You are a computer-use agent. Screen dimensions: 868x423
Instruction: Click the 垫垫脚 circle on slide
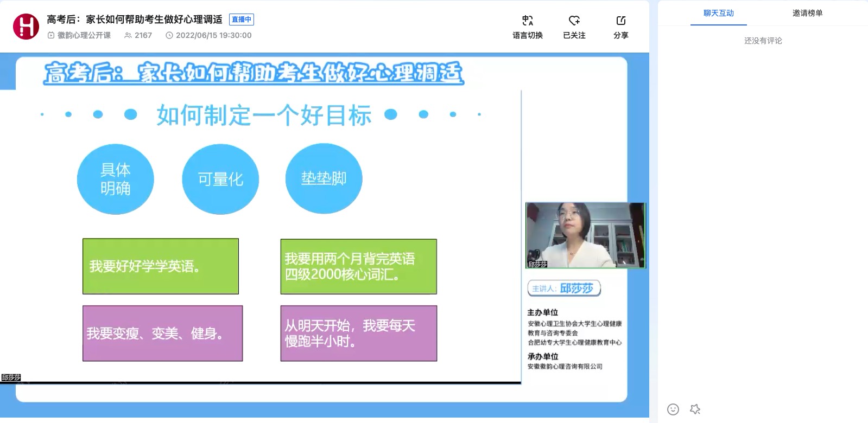324,178
